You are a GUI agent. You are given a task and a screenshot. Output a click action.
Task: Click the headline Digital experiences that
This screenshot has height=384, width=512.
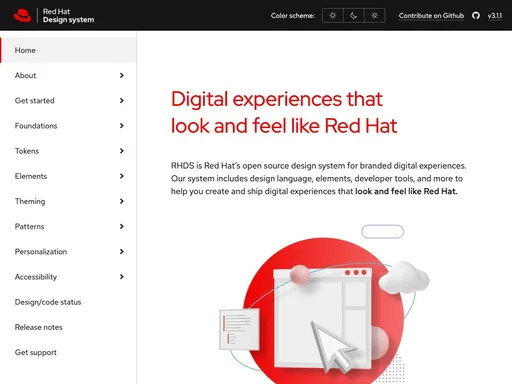277,99
